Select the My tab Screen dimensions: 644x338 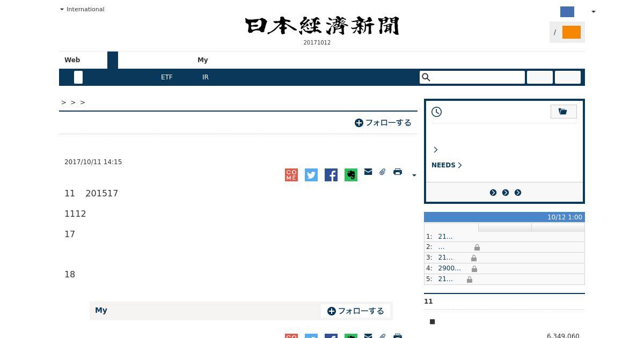pos(203,60)
